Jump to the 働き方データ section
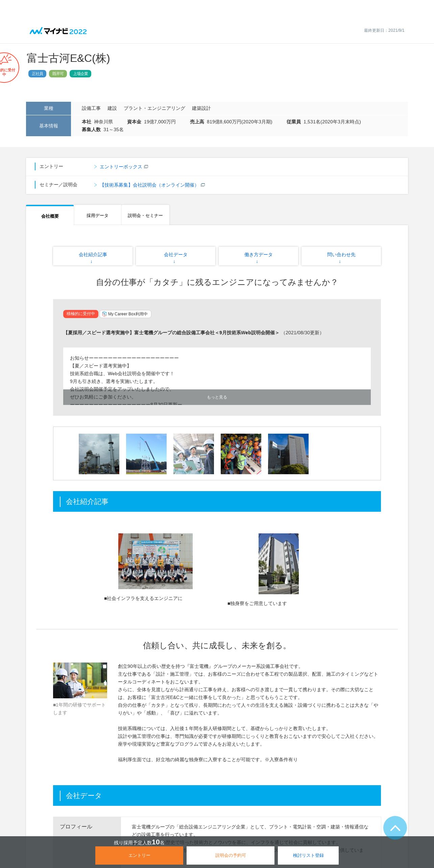This screenshot has height=868, width=434. click(x=258, y=256)
